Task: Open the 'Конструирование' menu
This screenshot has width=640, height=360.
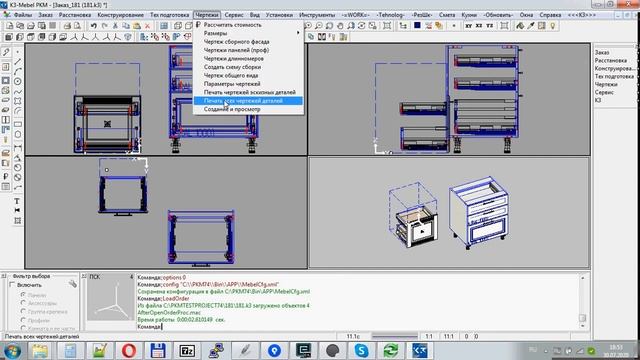Action: pyautogui.click(x=120, y=15)
